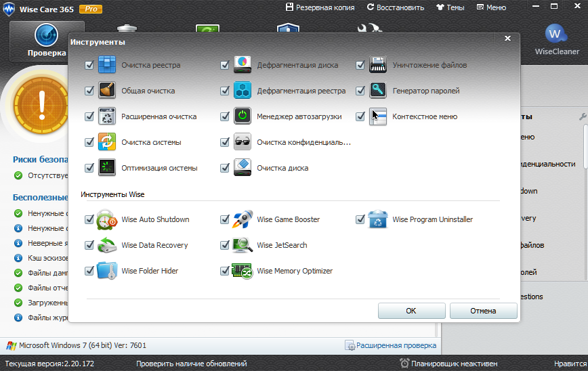588x371 pixels.
Task: Click the Уничтожение файлов shredder icon
Action: (378, 64)
